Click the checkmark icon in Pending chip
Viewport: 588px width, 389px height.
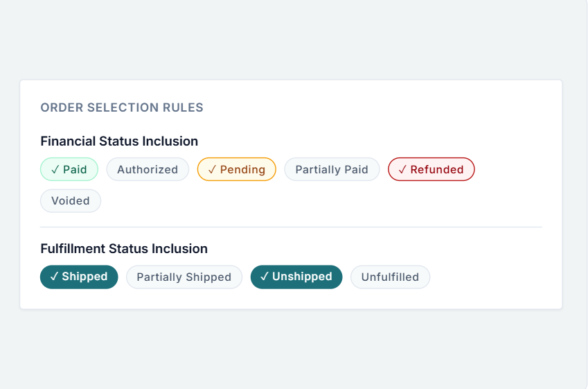click(x=212, y=170)
